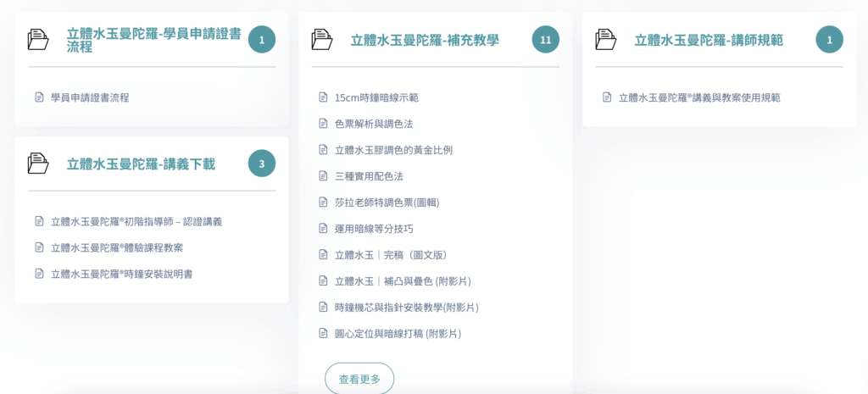Open 圓心定位與暗線打稿 (附影片) article
This screenshot has width=868, height=394.
coord(398,333)
